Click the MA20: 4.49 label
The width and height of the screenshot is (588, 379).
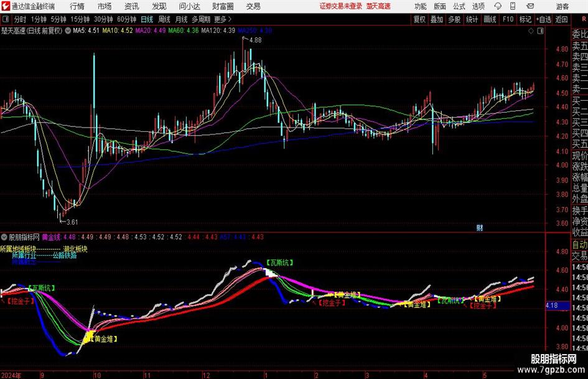pos(151,30)
